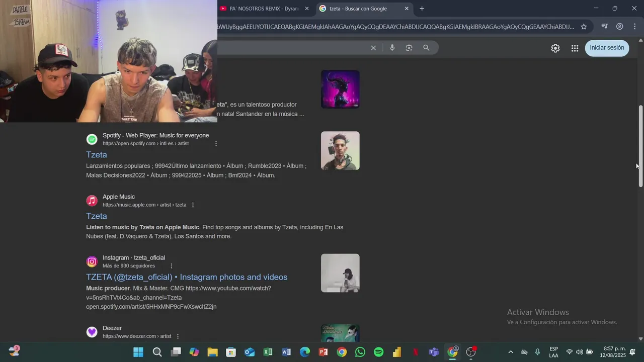Open Power BI from the taskbar
The image size is (644, 362).
click(x=397, y=352)
